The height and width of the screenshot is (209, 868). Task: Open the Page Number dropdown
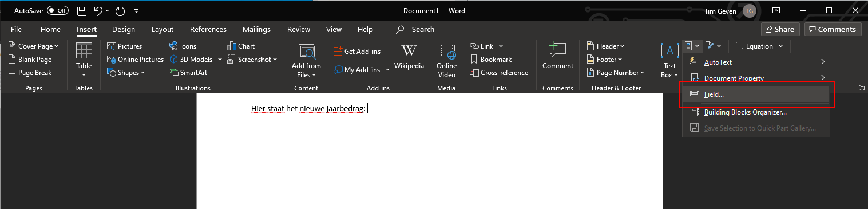point(615,73)
